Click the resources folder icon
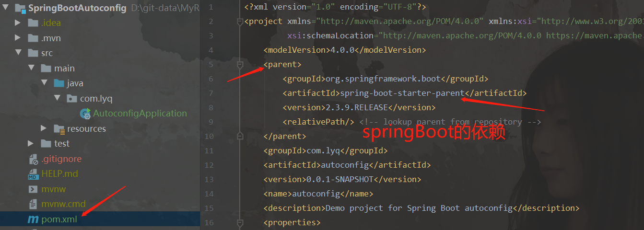 [x=59, y=128]
